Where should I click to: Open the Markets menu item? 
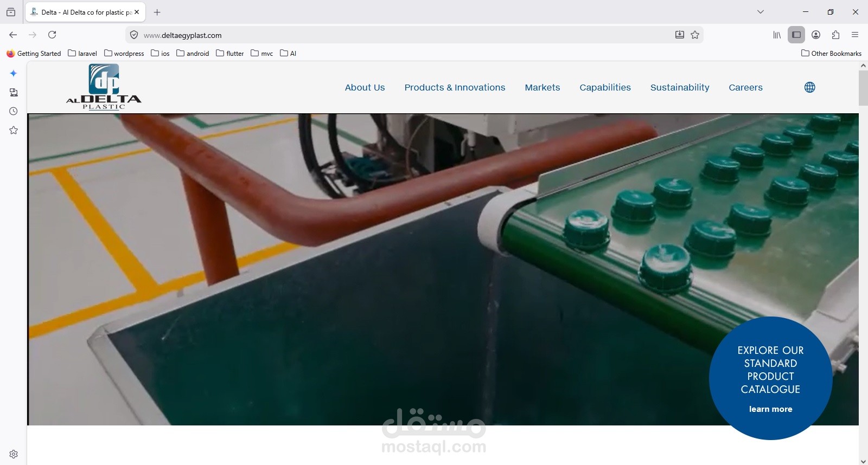coord(542,87)
